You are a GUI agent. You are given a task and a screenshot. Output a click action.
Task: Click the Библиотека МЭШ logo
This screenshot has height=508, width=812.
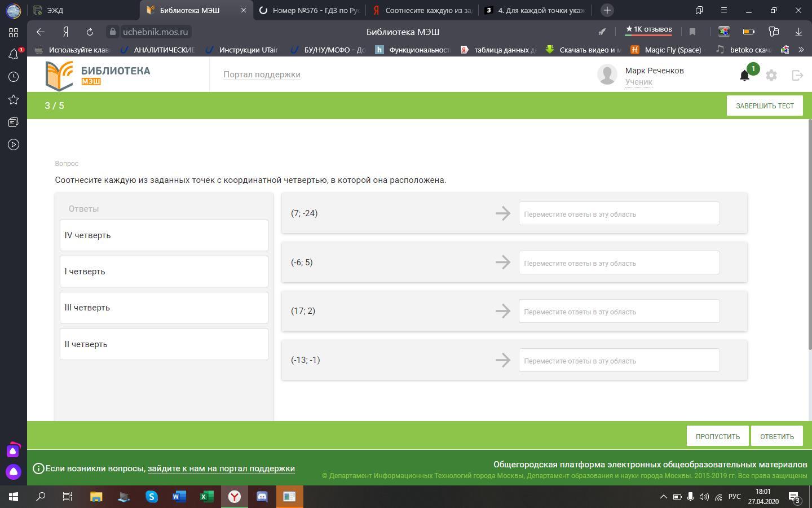pyautogui.click(x=98, y=75)
